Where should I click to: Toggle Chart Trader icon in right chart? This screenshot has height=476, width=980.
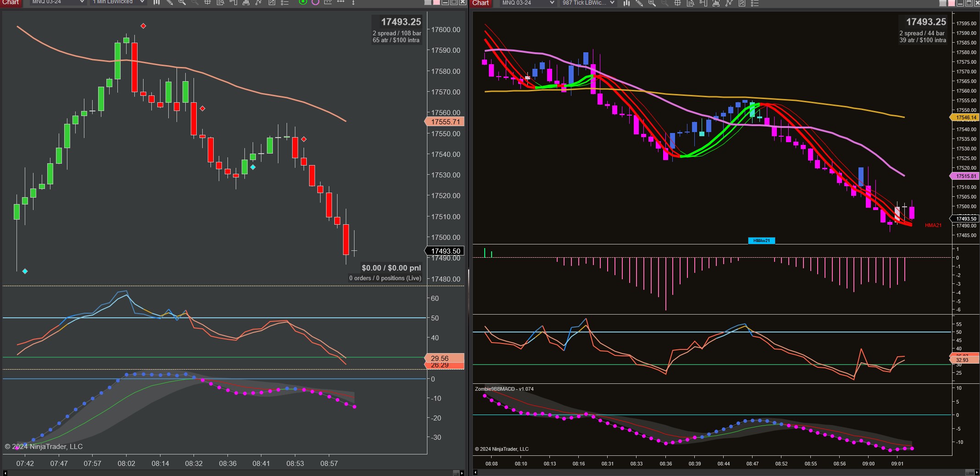(703, 3)
